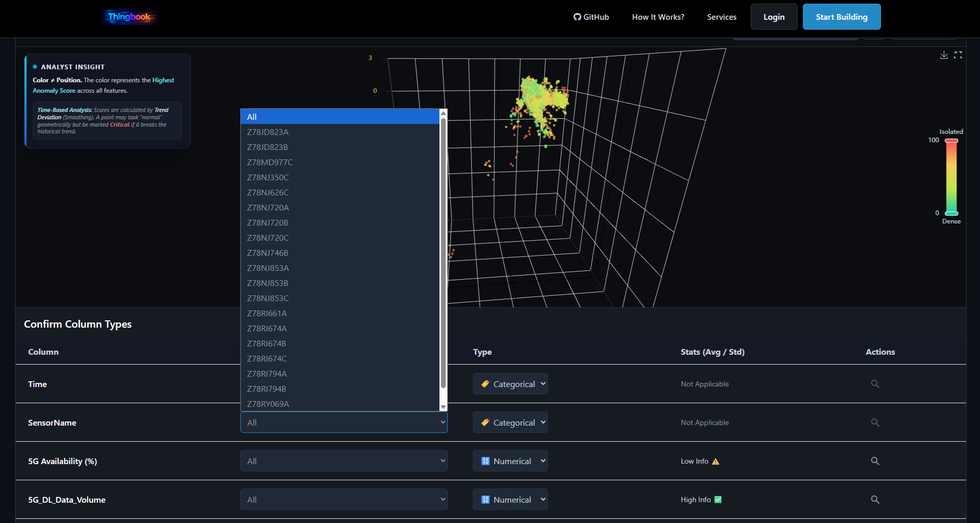Click magnifier icon in the Time row
The width and height of the screenshot is (980, 523).
[x=875, y=384]
